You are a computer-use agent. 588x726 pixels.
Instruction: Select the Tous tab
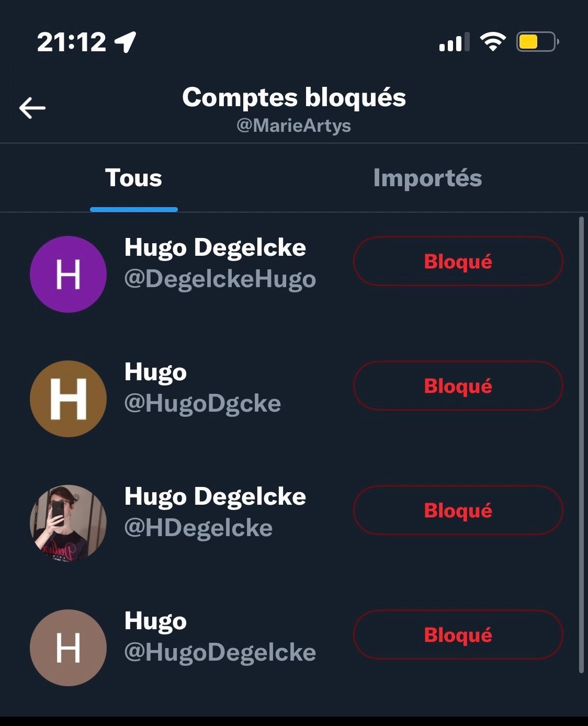click(134, 178)
